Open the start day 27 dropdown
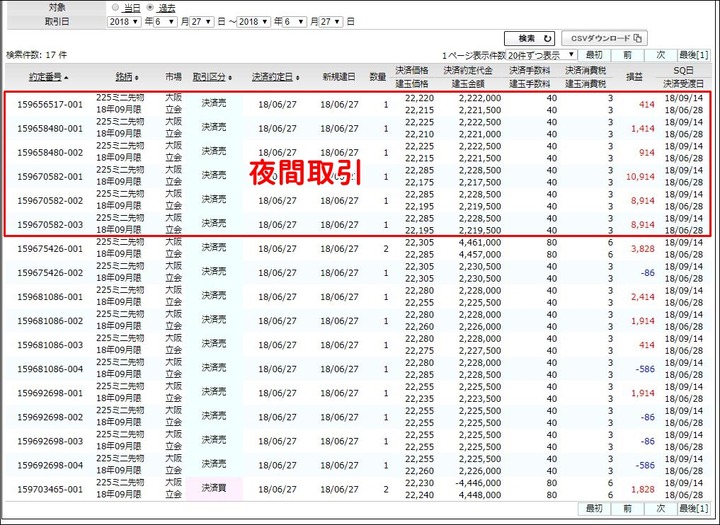Image resolution: width=720 pixels, height=525 pixels. pyautogui.click(x=202, y=22)
